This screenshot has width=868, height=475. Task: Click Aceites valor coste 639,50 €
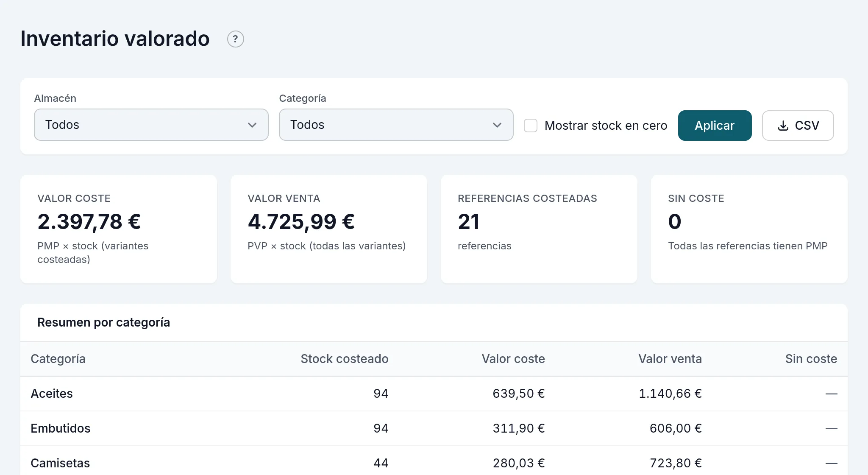[x=519, y=394]
